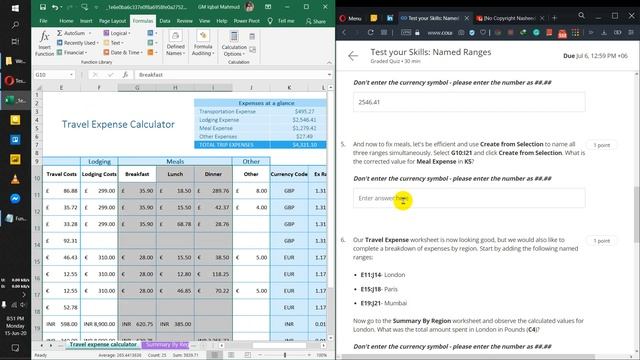
Task: Open the Date & Time functions dropdown
Action: click(123, 53)
